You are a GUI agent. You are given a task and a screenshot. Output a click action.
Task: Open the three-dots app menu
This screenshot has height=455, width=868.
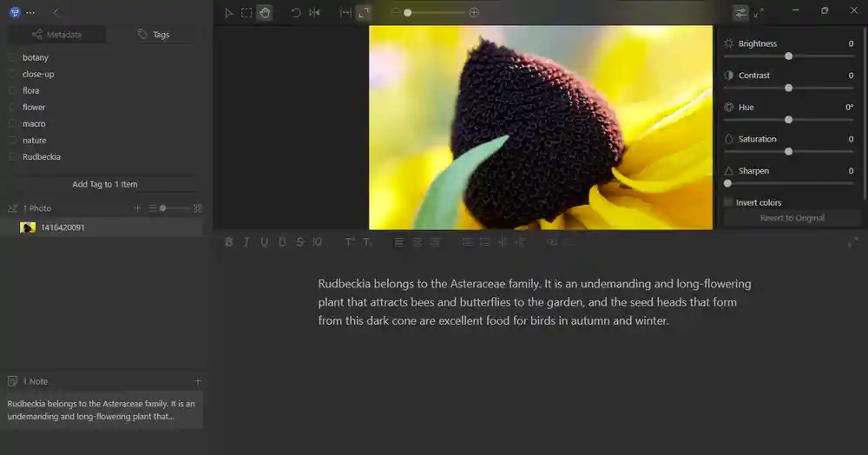(31, 13)
